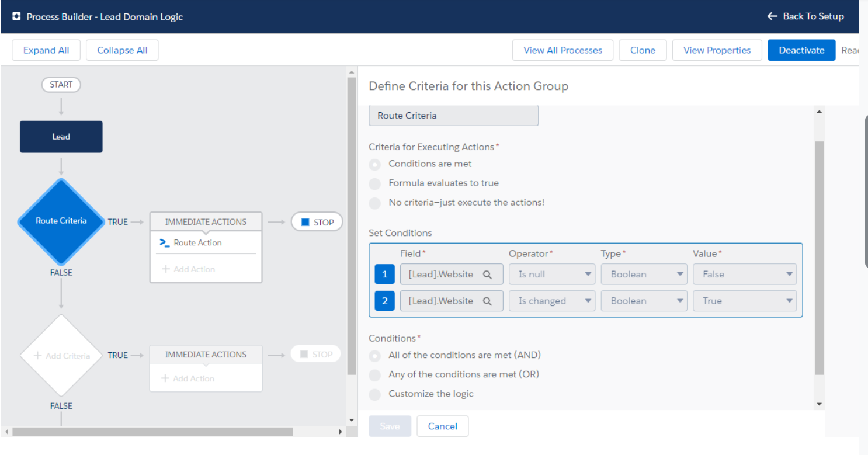Open the 'Is changed' operator dropdown

[552, 301]
